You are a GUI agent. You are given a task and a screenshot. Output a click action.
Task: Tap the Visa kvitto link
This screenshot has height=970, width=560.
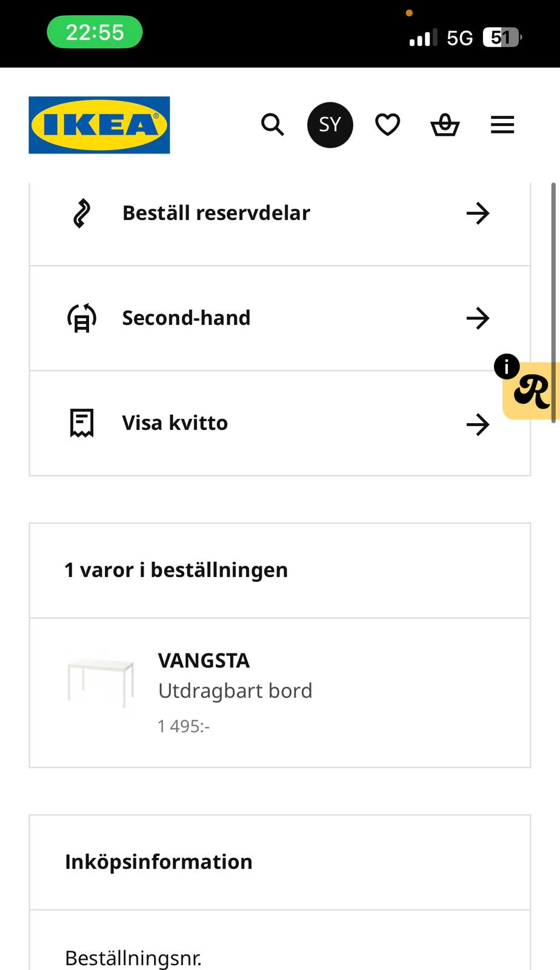[175, 423]
